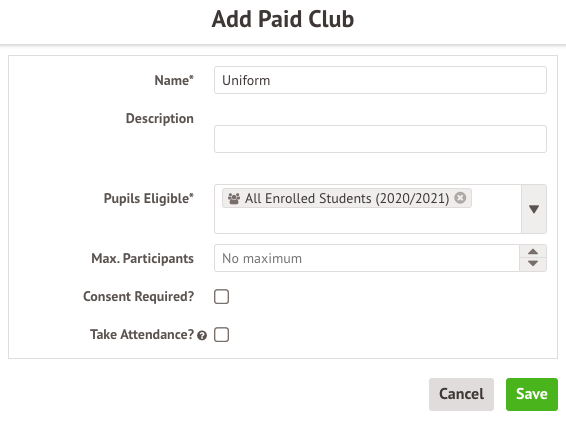Click the Pupils Eligible label

(x=148, y=199)
